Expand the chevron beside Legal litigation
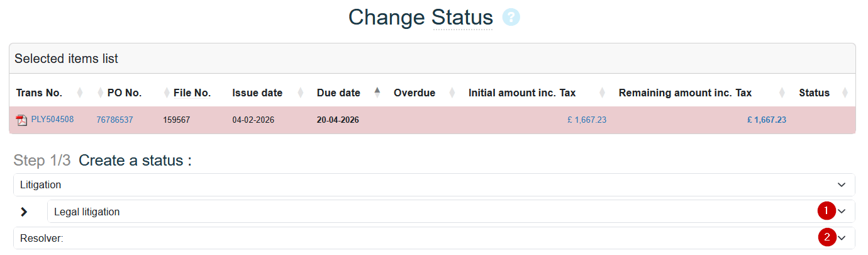868x255 pixels. [x=24, y=212]
